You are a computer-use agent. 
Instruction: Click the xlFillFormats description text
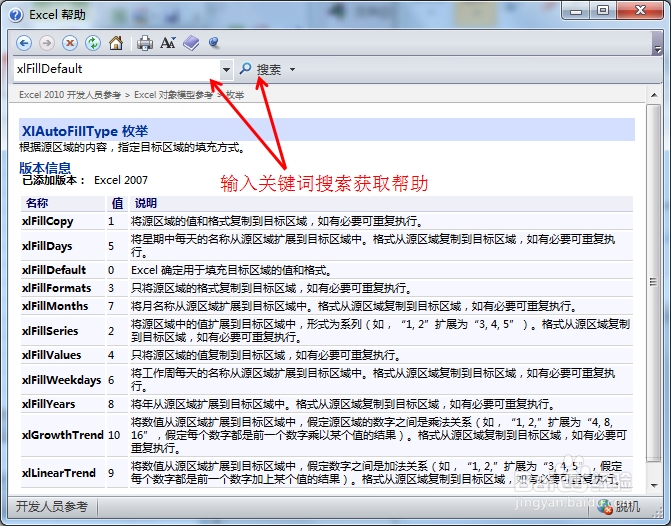pyautogui.click(x=271, y=288)
